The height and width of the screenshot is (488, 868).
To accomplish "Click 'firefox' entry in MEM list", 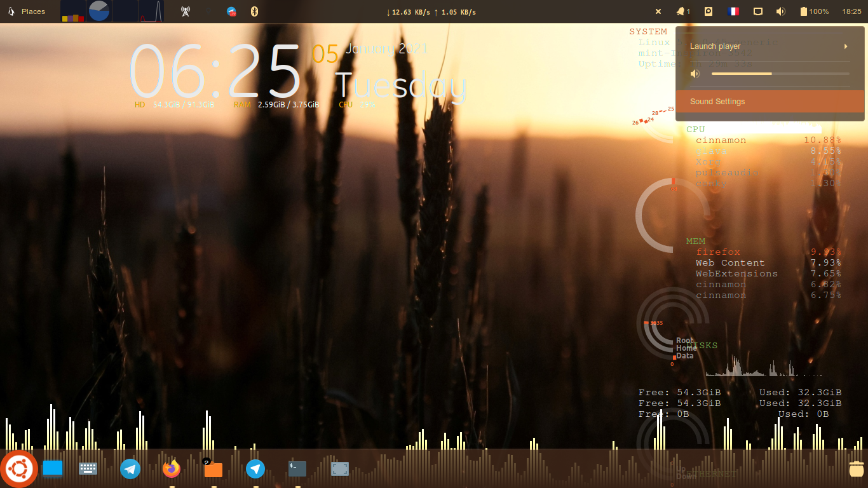I will pos(718,252).
